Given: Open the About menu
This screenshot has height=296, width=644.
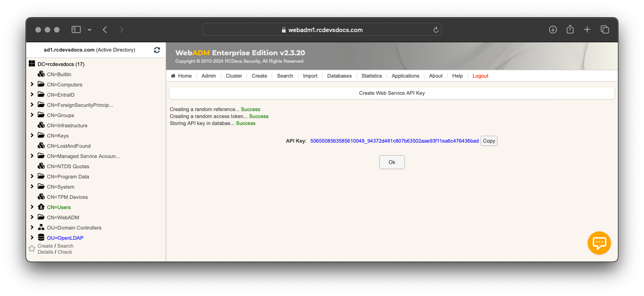Looking at the screenshot, I should 436,76.
